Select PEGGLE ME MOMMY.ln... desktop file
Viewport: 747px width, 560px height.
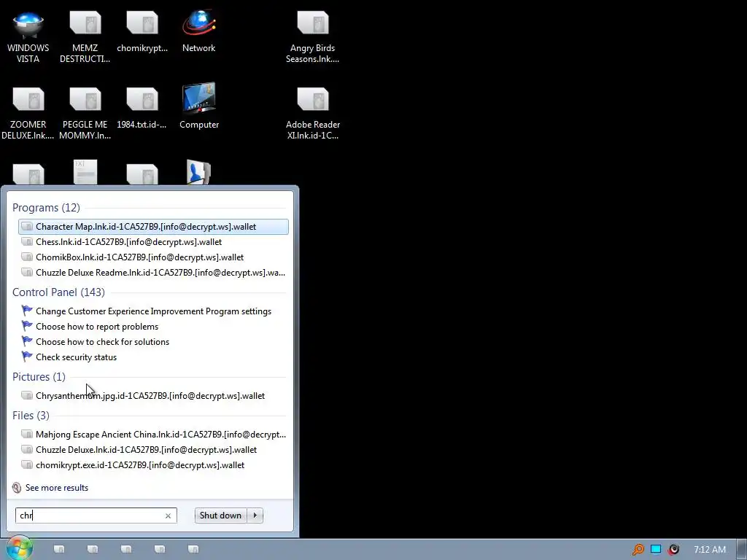[85, 113]
